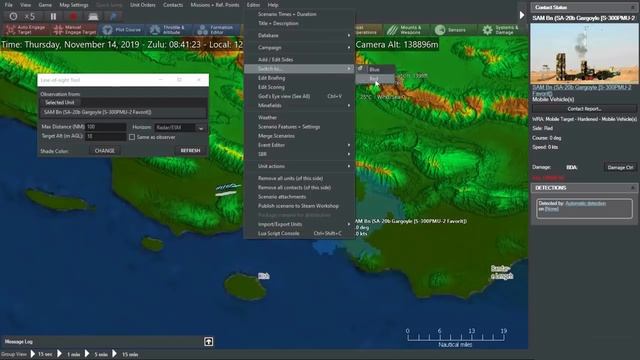The image size is (640, 360).
Task: Select Auto Engage Target
Action: [26, 29]
